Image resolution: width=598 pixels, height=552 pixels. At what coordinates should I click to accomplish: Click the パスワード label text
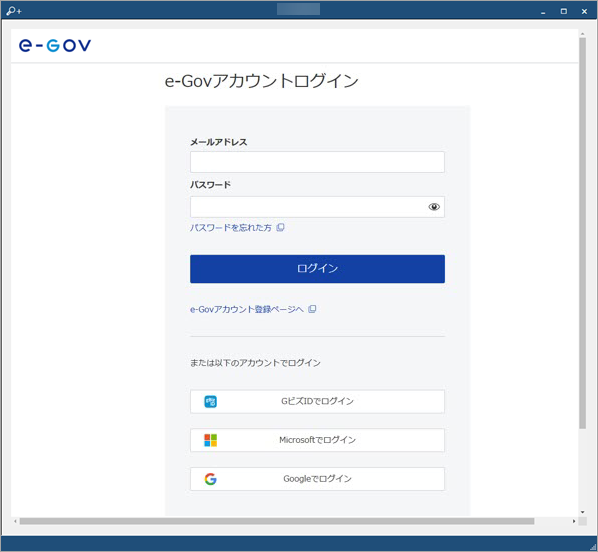tap(211, 185)
